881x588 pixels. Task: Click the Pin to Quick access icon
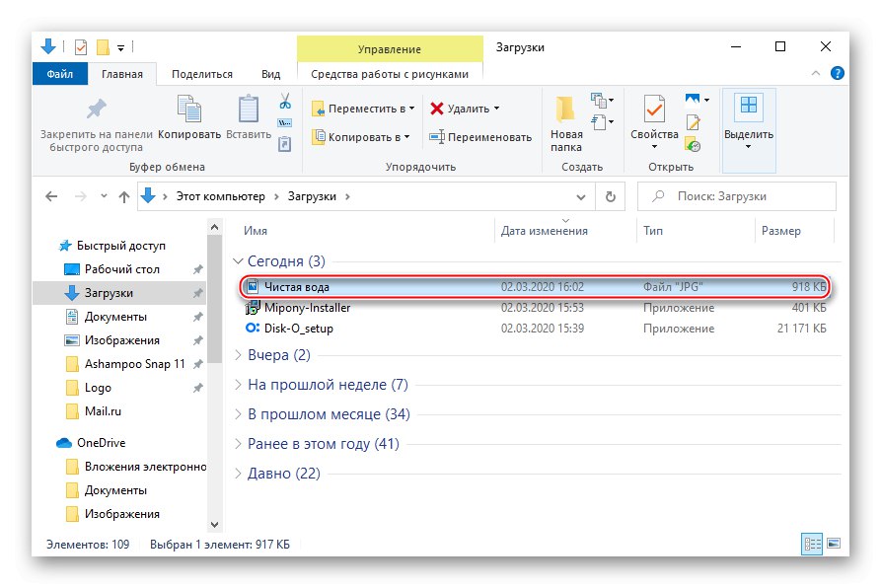click(96, 109)
